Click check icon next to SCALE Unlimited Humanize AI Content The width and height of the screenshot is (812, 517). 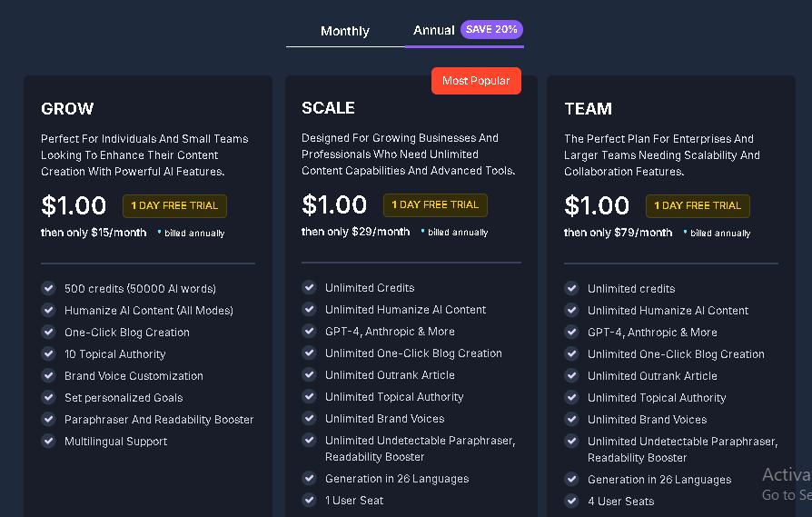[x=309, y=309]
